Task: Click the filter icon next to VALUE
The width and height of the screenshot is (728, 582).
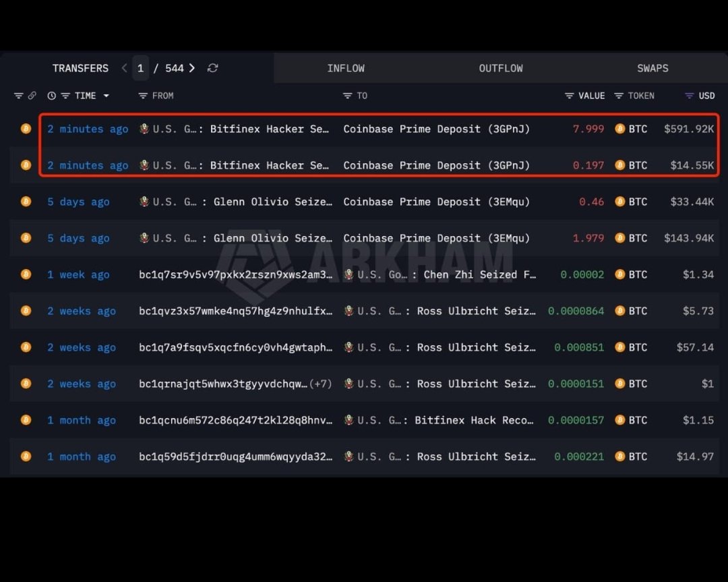Action: [x=570, y=96]
